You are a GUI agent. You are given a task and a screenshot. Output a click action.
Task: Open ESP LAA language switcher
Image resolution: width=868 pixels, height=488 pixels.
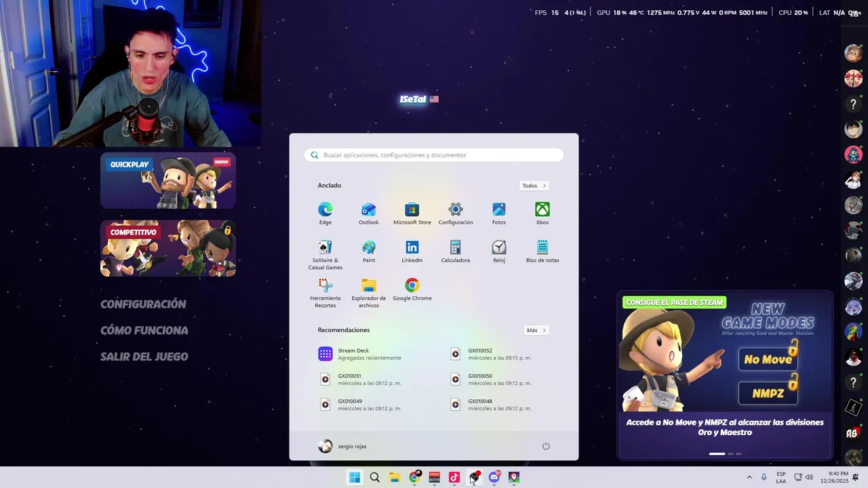tap(781, 477)
